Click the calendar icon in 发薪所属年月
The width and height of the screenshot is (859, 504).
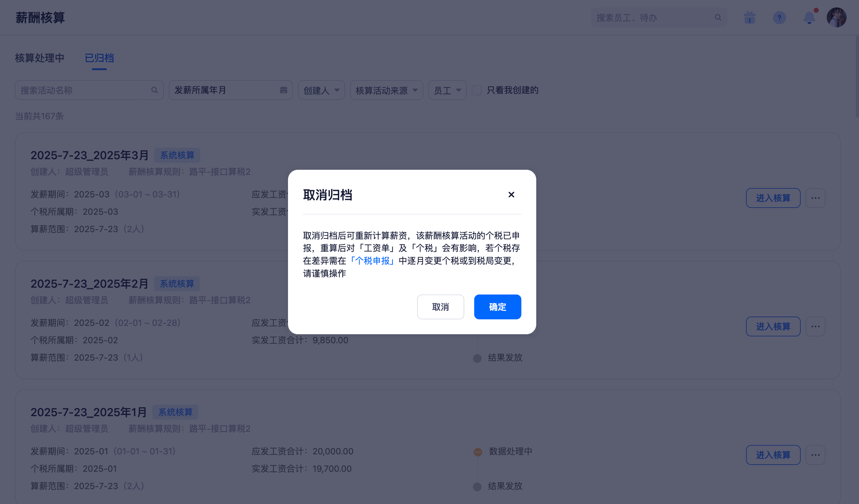click(x=283, y=90)
